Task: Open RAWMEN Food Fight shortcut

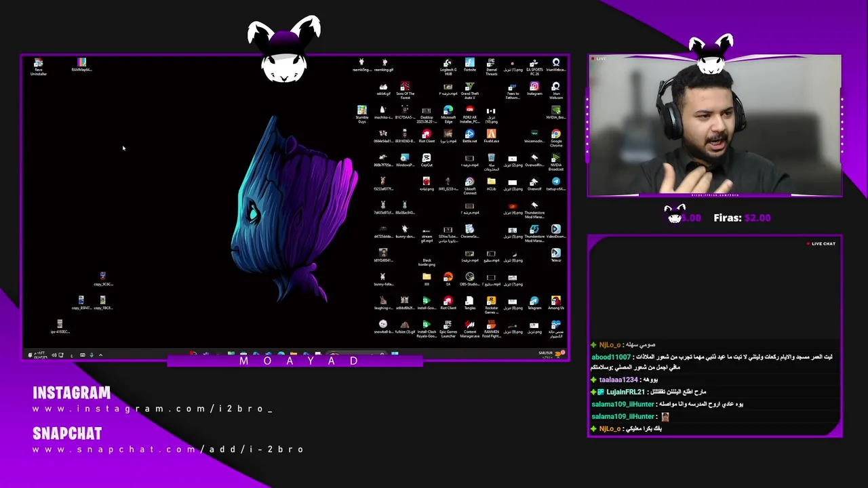Action: [491, 328]
